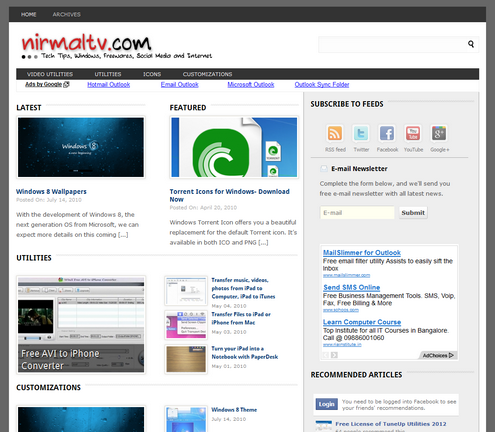Image resolution: width=495 pixels, height=432 pixels.
Task: Click the Customizations large wallpaper thumbnail
Action: click(81, 419)
